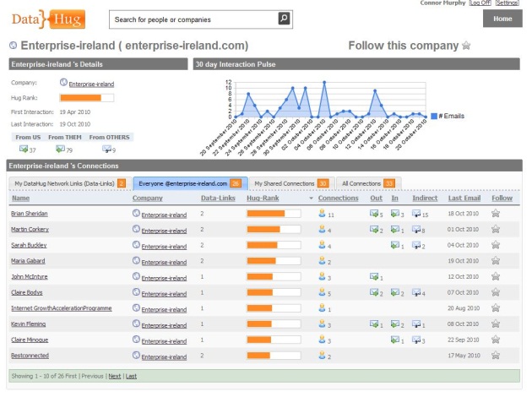Click the search for people or companies field
The width and height of the screenshot is (532, 397).
[x=194, y=19]
